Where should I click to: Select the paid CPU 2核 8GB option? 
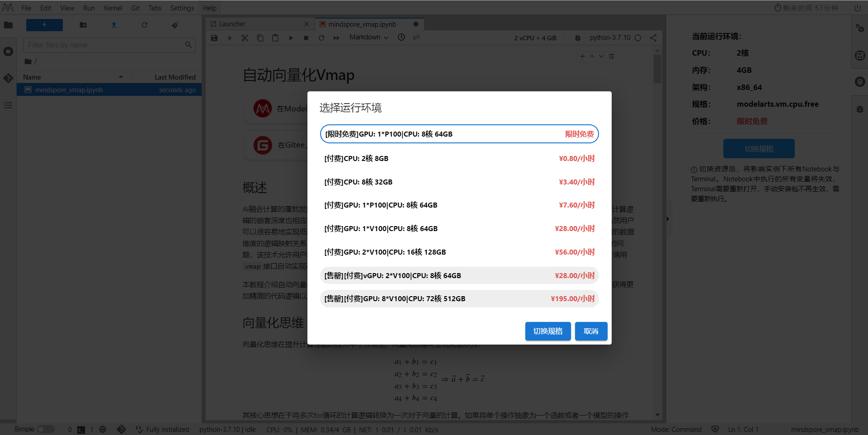pyautogui.click(x=459, y=158)
